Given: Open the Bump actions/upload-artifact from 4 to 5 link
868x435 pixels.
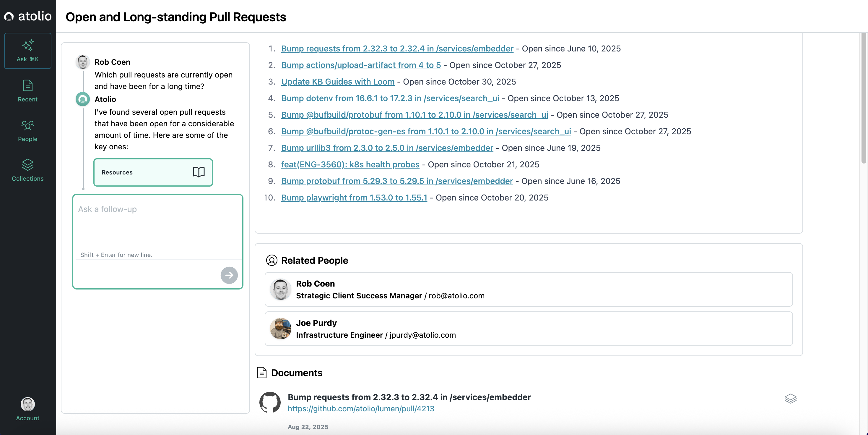Looking at the screenshot, I should 360,65.
